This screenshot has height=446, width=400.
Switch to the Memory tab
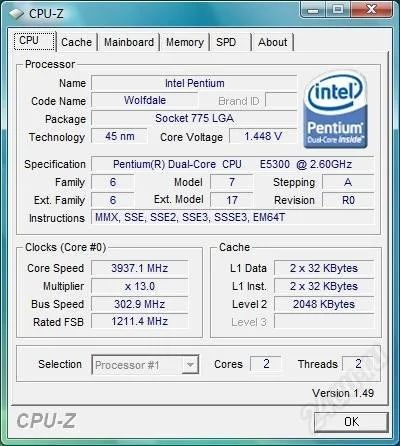pyautogui.click(x=185, y=42)
